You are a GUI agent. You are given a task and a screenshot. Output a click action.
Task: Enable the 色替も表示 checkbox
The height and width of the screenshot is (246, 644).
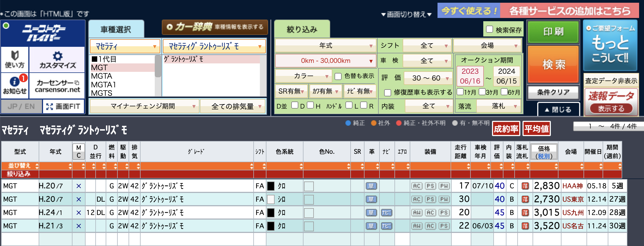point(338,76)
